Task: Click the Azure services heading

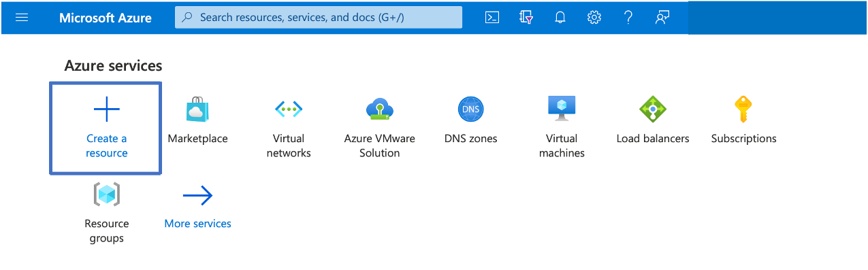Action: click(113, 66)
